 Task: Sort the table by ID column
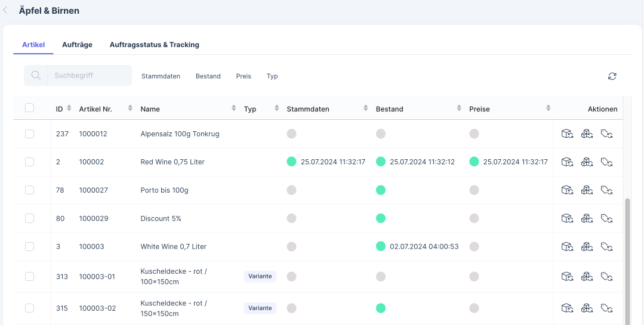pyautogui.click(x=69, y=109)
